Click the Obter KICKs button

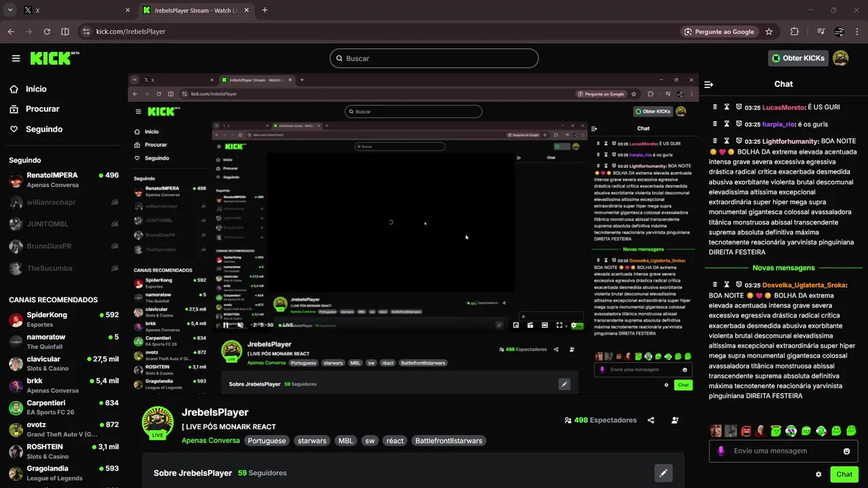coord(798,58)
